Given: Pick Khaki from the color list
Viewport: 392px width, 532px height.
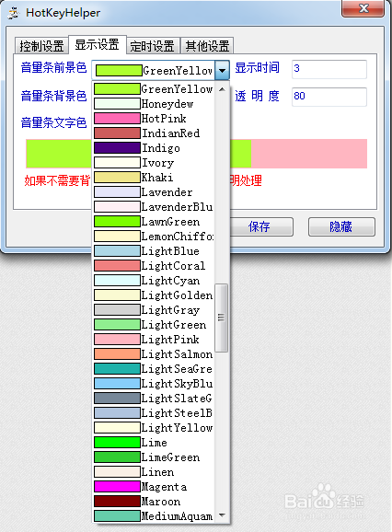Looking at the screenshot, I should pos(154,177).
